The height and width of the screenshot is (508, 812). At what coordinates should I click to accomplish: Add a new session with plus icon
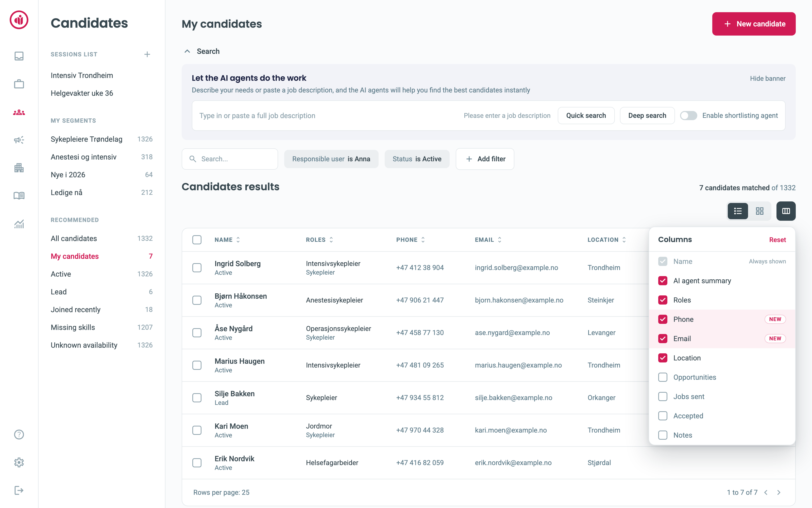[x=147, y=54]
